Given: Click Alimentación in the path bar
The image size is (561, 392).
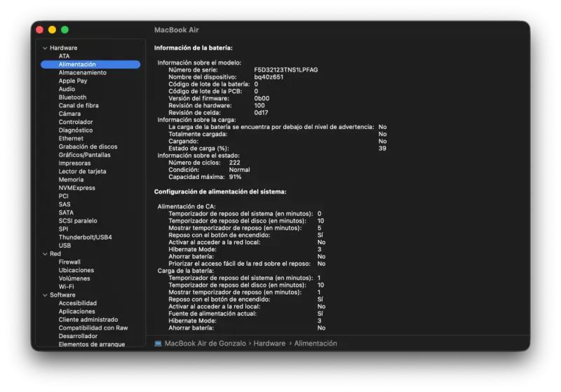Looking at the screenshot, I should pos(315,344).
